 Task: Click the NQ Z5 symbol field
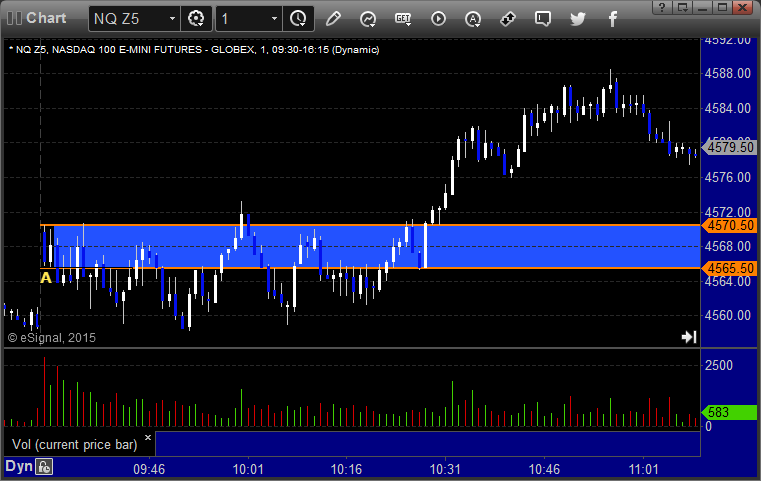pos(134,19)
